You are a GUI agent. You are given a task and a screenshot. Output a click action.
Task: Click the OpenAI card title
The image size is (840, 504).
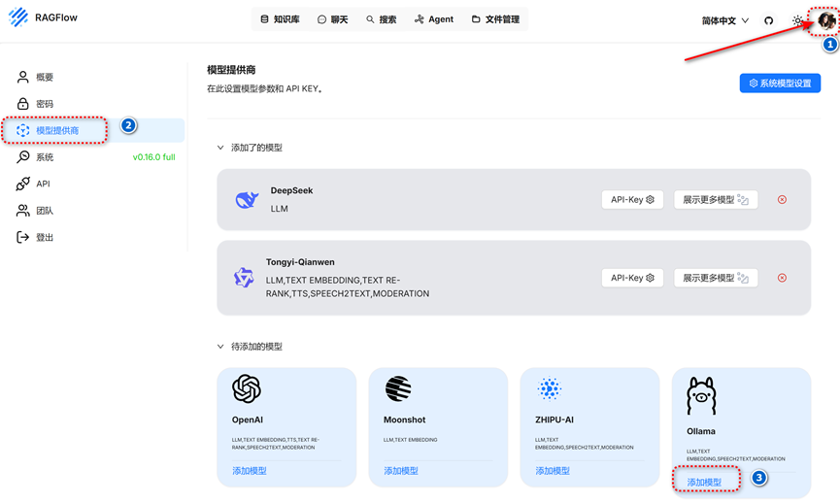click(247, 420)
